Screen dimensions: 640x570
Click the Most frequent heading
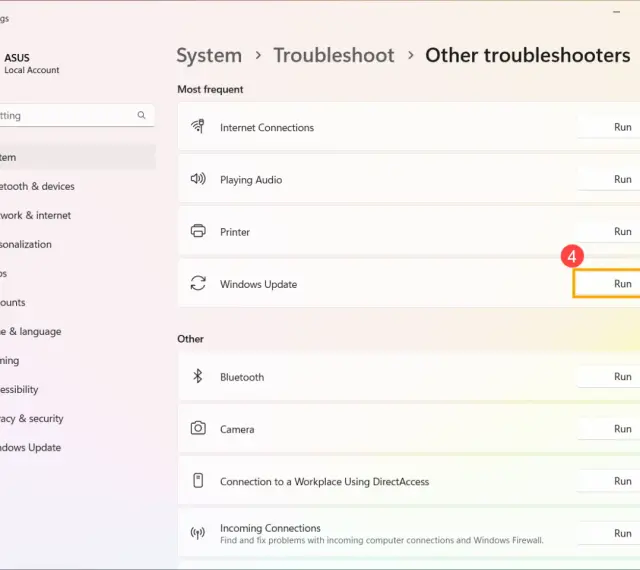pos(210,89)
